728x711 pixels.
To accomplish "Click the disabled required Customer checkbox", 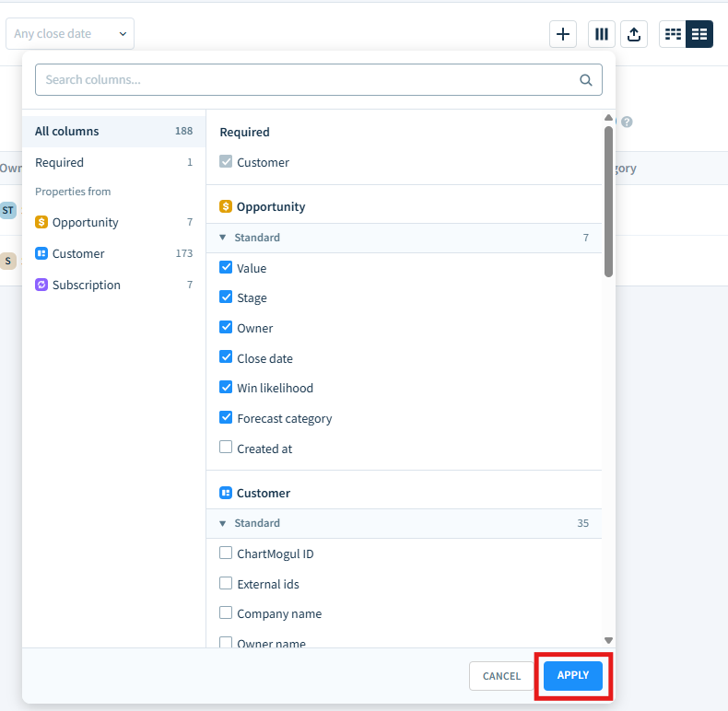I will click(x=226, y=161).
